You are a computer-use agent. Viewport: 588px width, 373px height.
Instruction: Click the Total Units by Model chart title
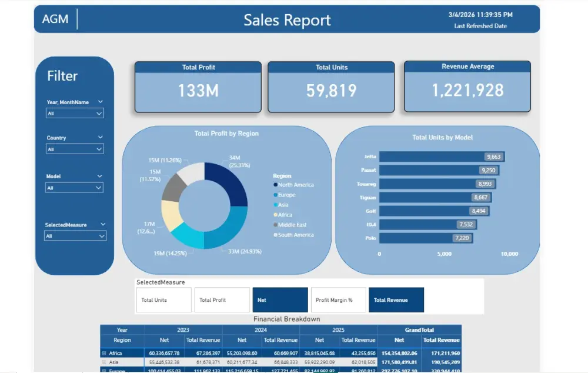[443, 137]
